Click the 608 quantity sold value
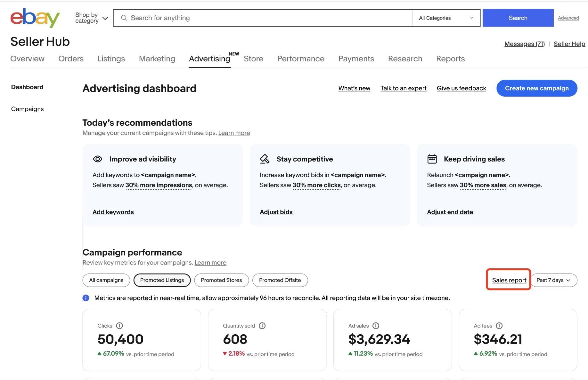Viewport: 588px width, 380px height. [235, 339]
